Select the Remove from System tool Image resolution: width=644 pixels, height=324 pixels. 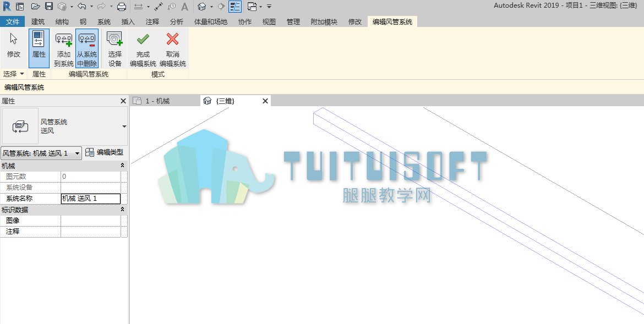(86, 48)
